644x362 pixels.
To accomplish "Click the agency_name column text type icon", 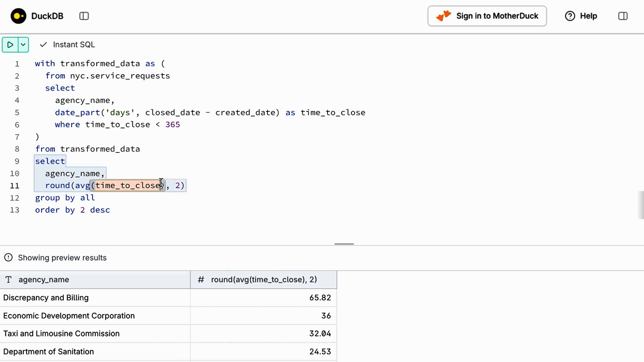I will pyautogui.click(x=8, y=279).
